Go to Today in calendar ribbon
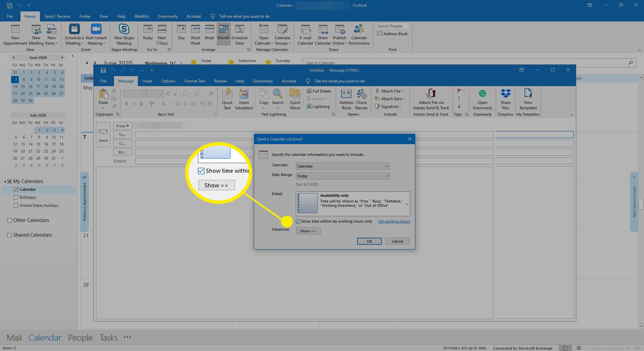The image size is (644, 351). (148, 32)
